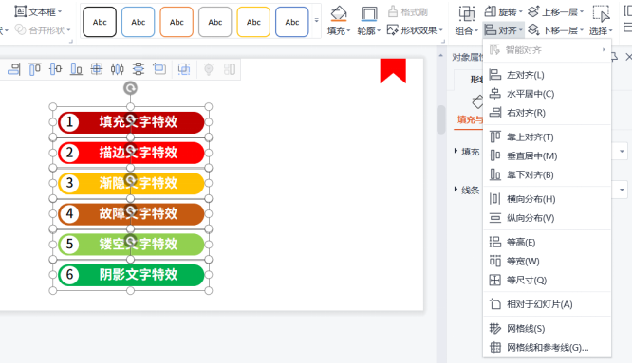Click the 对齐 align dropdown button
633x364 pixels.
pyautogui.click(x=503, y=30)
